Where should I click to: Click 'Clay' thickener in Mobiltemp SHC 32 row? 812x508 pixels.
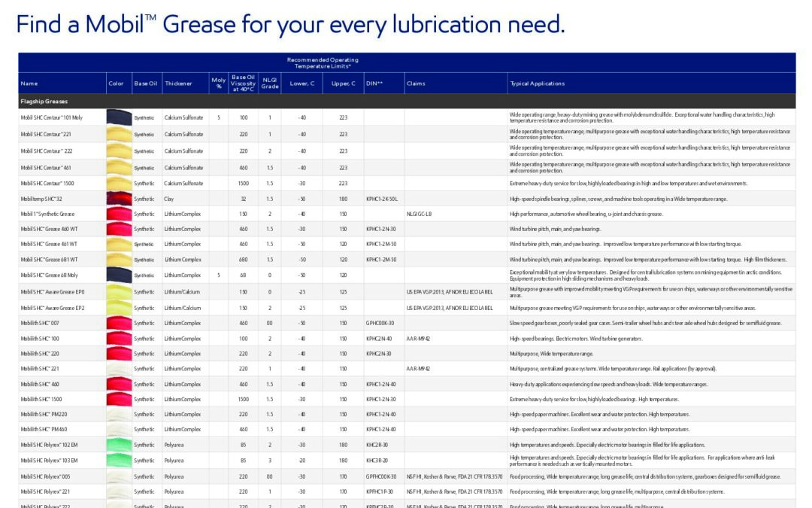pos(169,199)
